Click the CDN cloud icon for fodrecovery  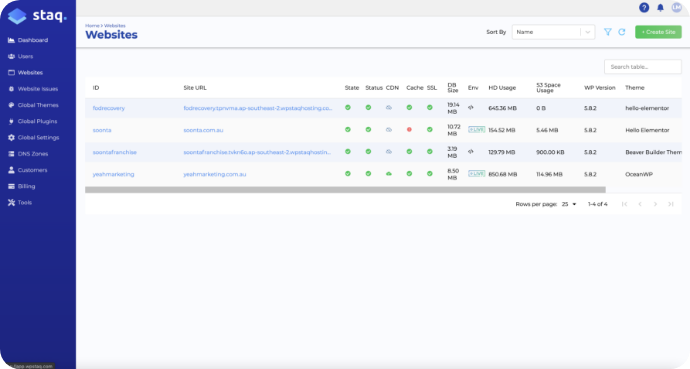389,108
